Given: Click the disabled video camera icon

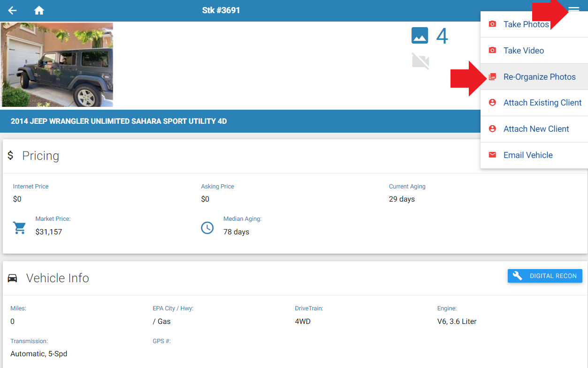Looking at the screenshot, I should (x=420, y=61).
